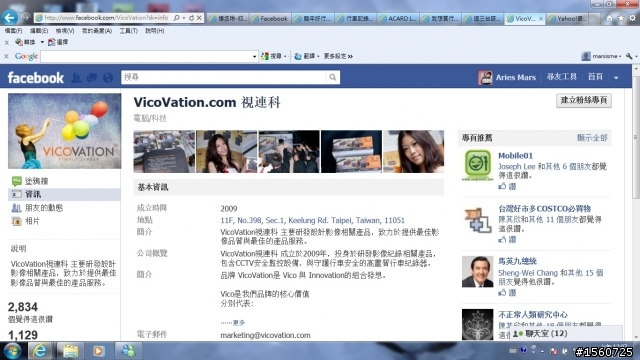Open the browser Home icon

[609, 18]
